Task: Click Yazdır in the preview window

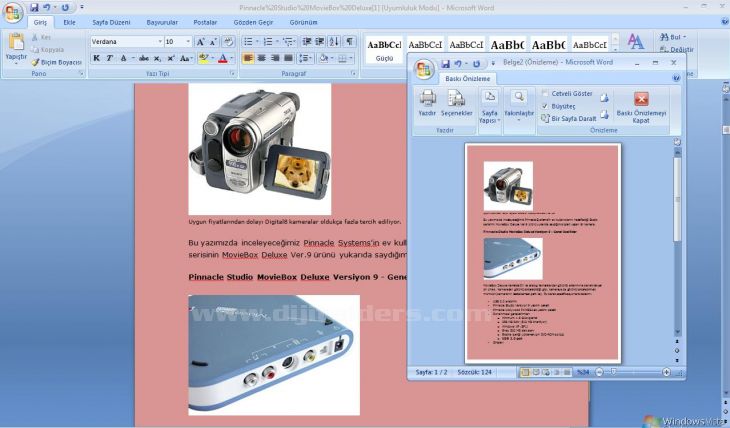Action: pos(427,103)
